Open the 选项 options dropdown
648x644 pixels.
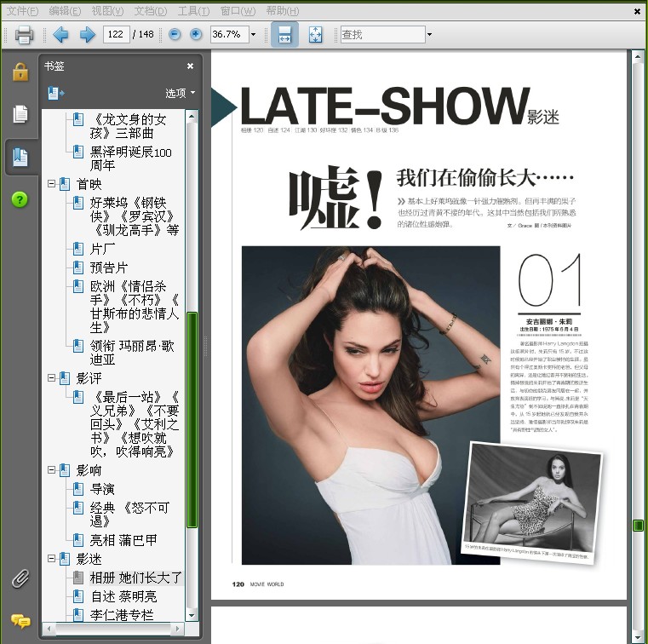[181, 93]
